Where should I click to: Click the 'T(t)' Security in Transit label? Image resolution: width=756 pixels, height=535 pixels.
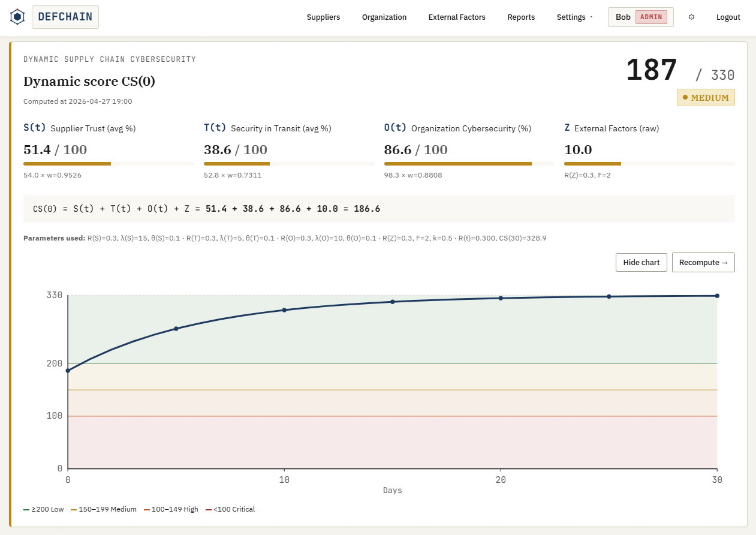click(x=215, y=128)
